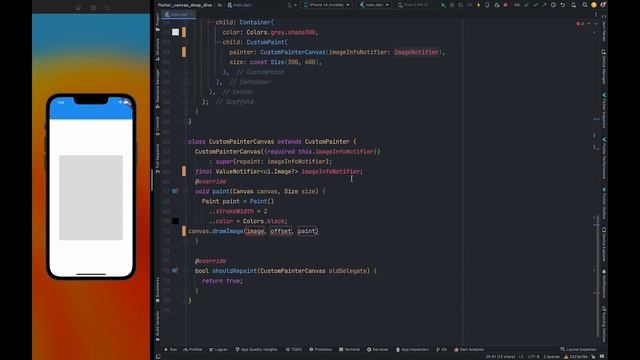Open the Problems tool window tab
The image size is (640, 360).
pos(320,350)
